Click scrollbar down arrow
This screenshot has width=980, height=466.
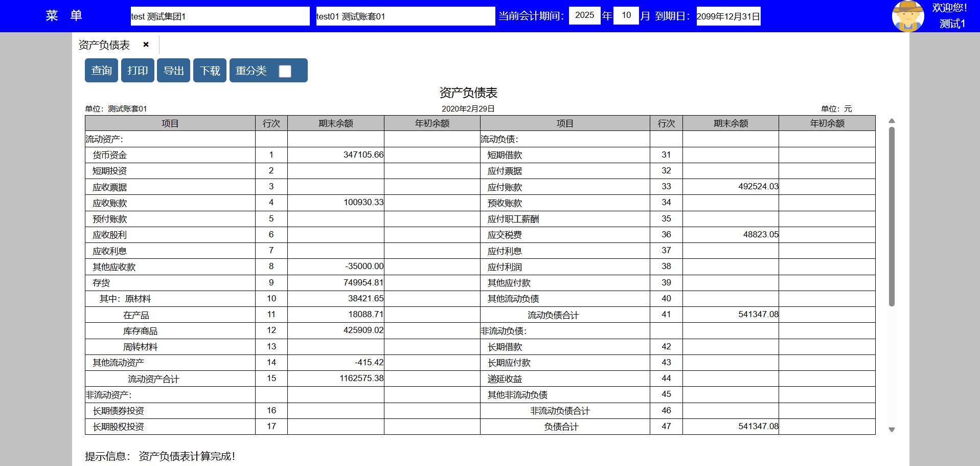click(892, 430)
